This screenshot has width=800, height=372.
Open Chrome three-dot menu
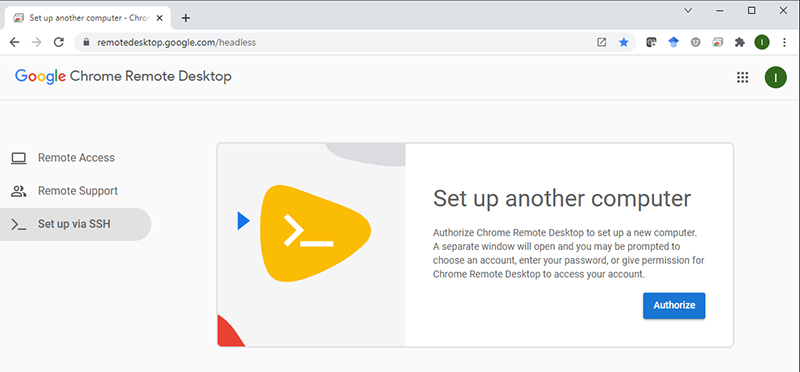click(x=784, y=42)
